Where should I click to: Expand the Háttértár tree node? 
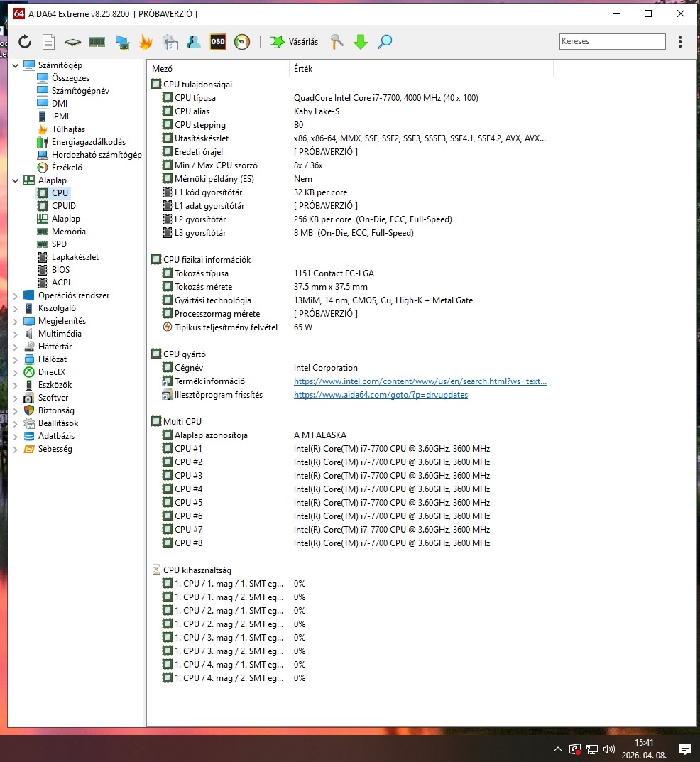pyautogui.click(x=15, y=347)
